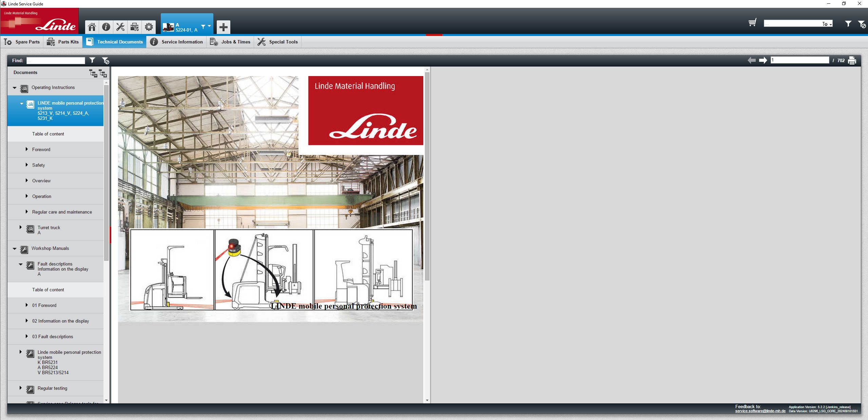The width and height of the screenshot is (868, 420).
Task: Switch to the Service Information tab
Action: pyautogui.click(x=176, y=41)
